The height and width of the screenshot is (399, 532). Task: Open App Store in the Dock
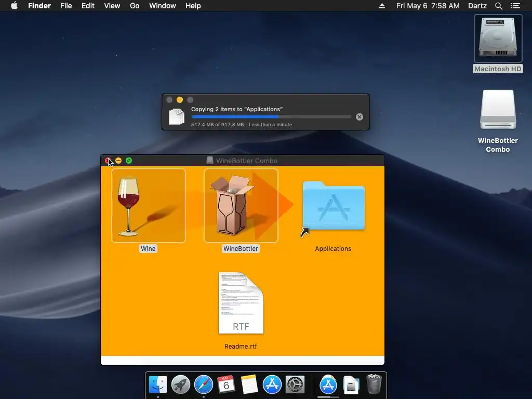(272, 384)
